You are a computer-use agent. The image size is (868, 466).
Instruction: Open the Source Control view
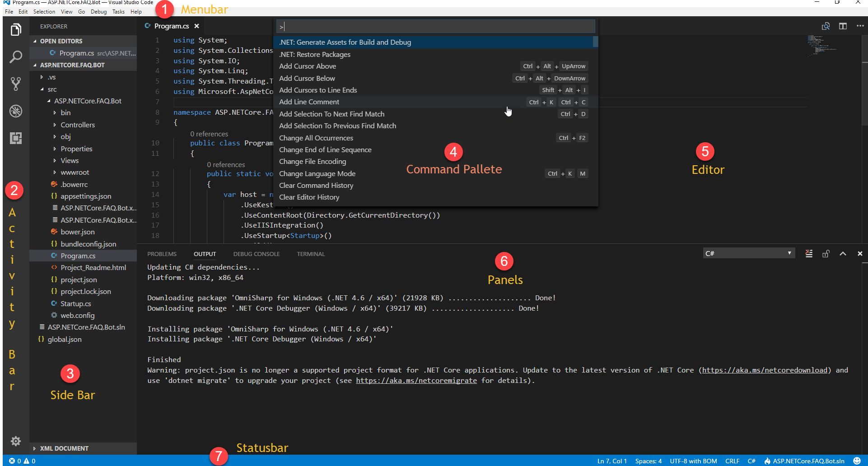point(16,84)
